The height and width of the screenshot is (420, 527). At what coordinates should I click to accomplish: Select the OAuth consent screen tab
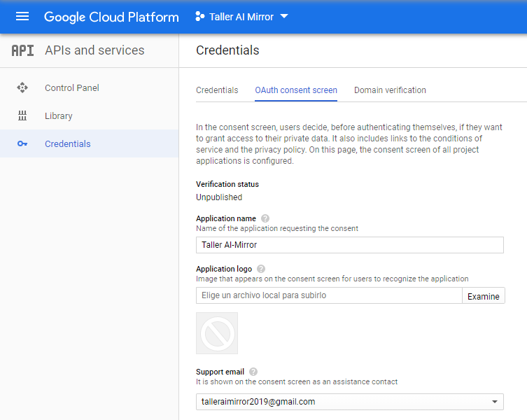(x=296, y=90)
